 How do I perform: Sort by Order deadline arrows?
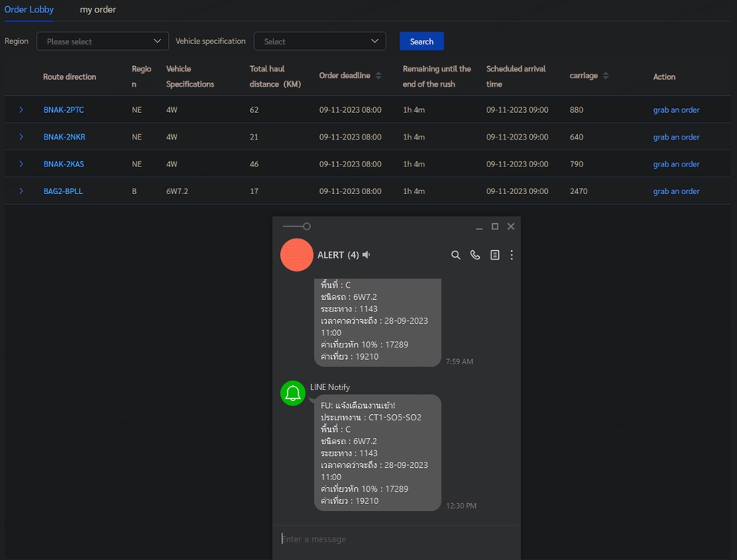tap(378, 76)
